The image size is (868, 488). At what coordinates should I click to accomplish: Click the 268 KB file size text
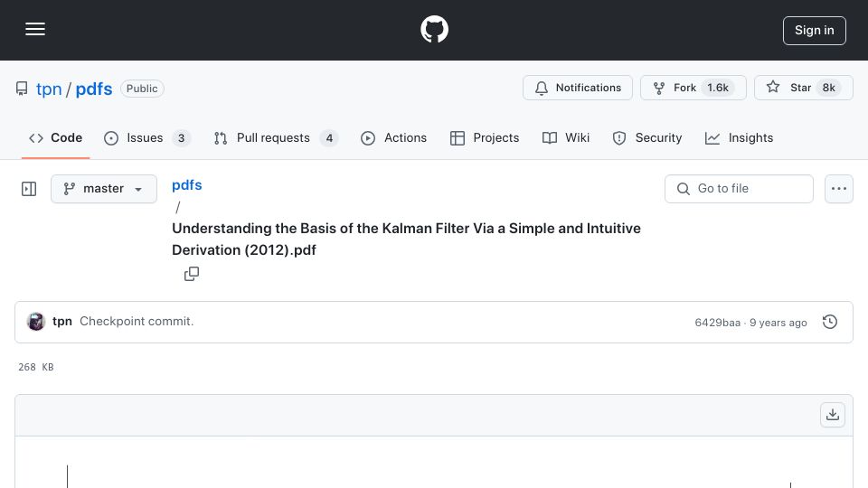pos(36,367)
